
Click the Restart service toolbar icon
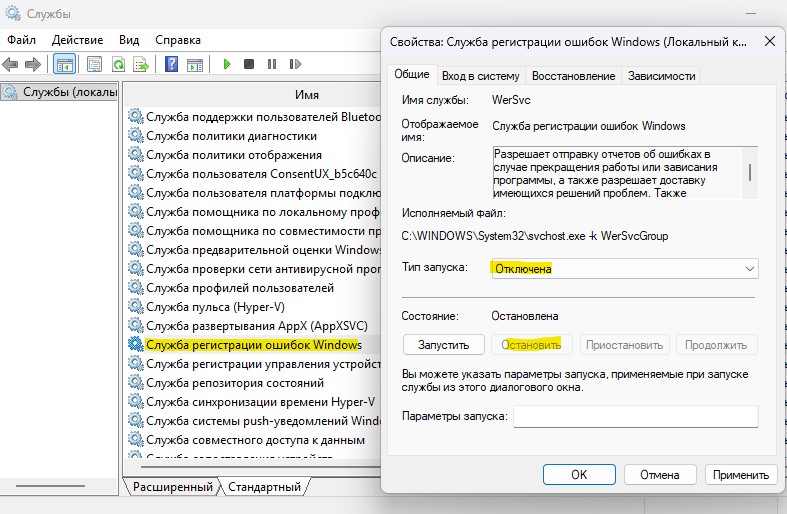coord(293,64)
